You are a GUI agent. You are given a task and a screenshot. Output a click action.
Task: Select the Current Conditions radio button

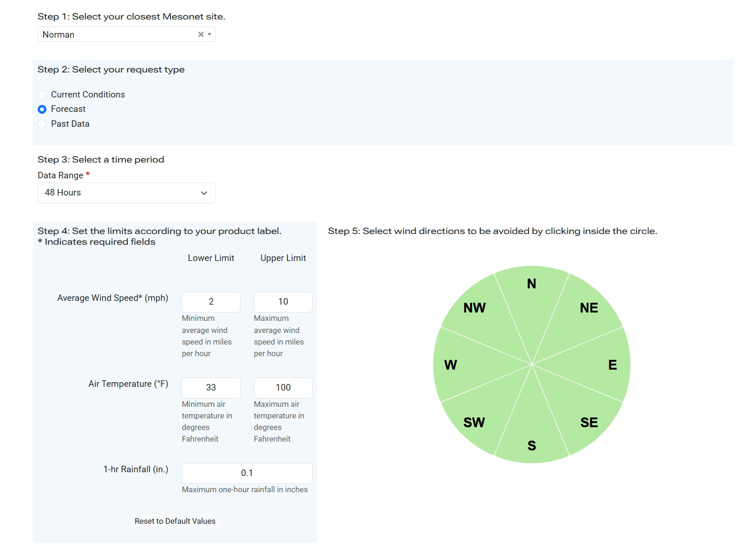(42, 95)
